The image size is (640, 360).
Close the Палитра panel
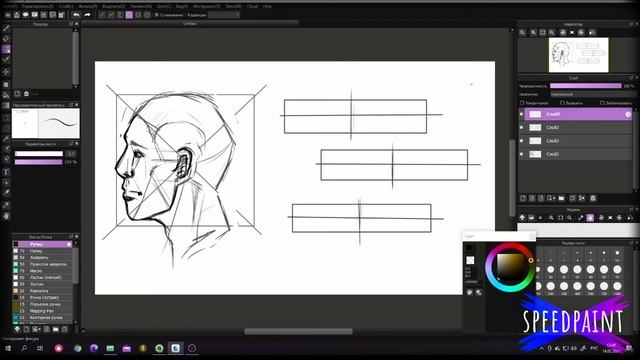click(x=76, y=24)
